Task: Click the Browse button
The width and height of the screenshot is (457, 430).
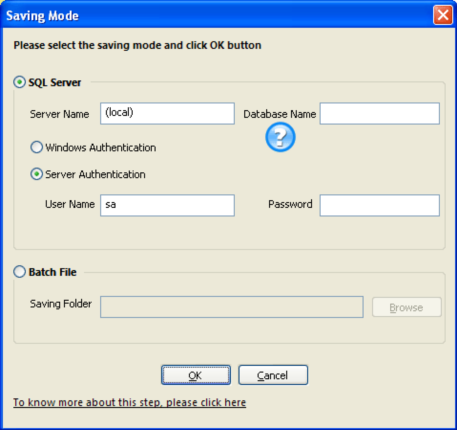Action: coord(407,307)
